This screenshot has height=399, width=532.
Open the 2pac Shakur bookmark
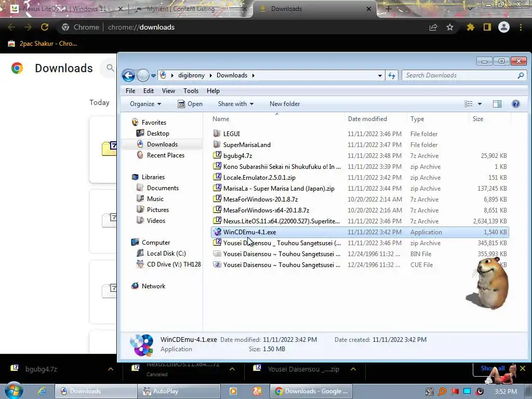(x=43, y=44)
